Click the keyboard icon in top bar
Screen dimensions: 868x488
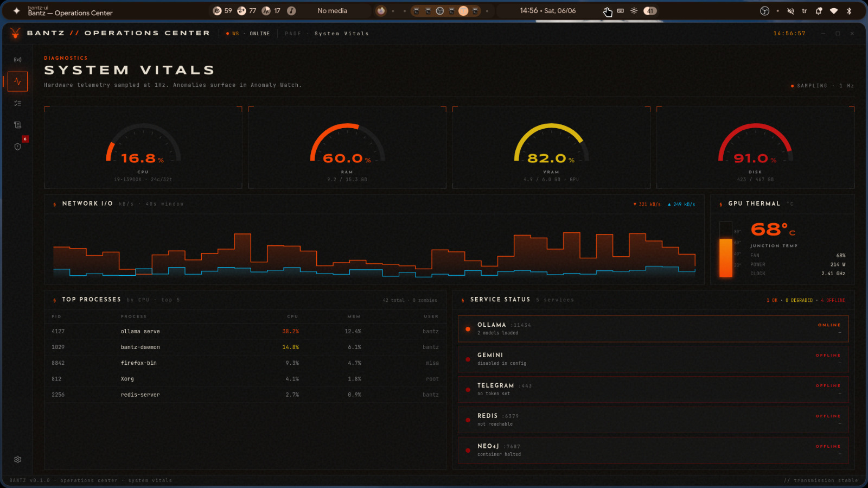620,11
